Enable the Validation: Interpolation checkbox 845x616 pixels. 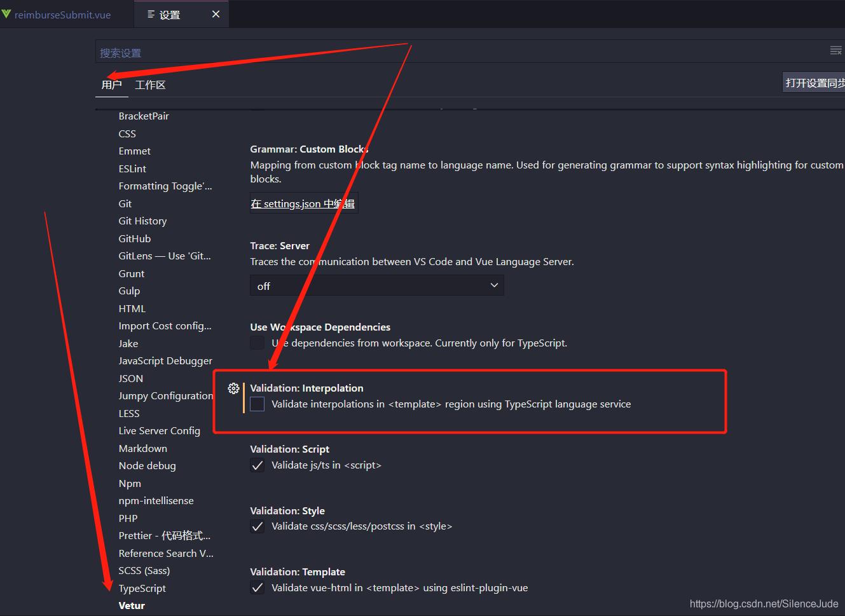(x=258, y=404)
